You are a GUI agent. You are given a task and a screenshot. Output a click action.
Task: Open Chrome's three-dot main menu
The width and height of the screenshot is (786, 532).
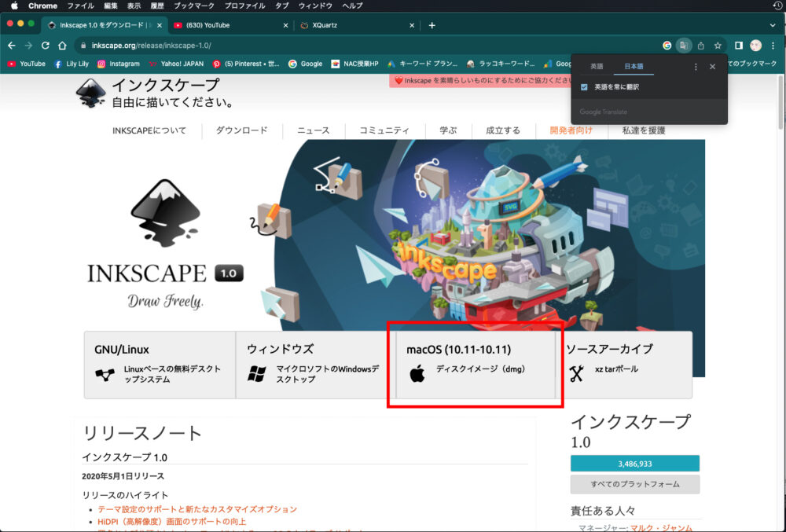[x=773, y=46]
